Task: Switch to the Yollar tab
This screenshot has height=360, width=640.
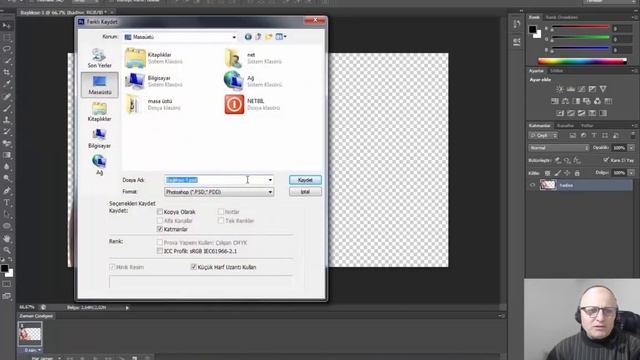Action: point(587,126)
